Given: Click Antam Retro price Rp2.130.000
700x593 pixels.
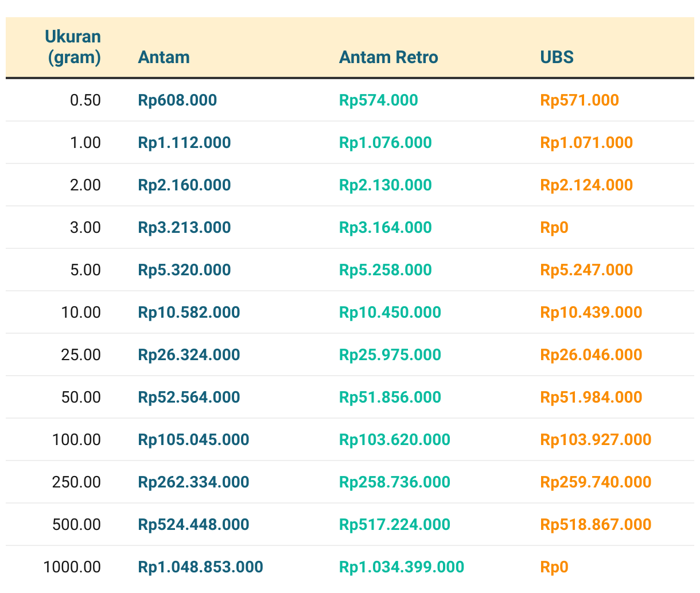Looking at the screenshot, I should [386, 185].
